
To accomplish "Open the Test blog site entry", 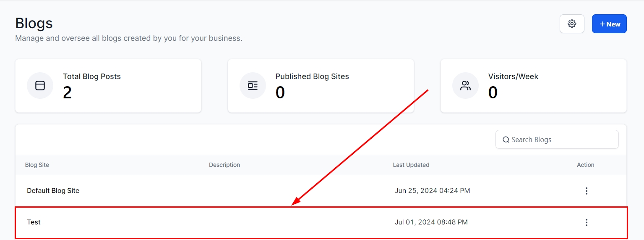I will point(34,222).
